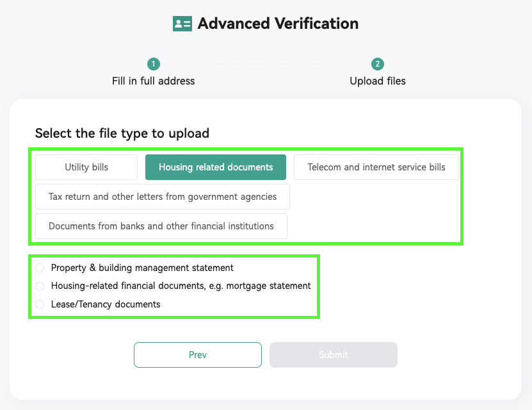The width and height of the screenshot is (532, 410).
Task: Choose the Housing-related financial documents radio button
Action: tap(40, 286)
